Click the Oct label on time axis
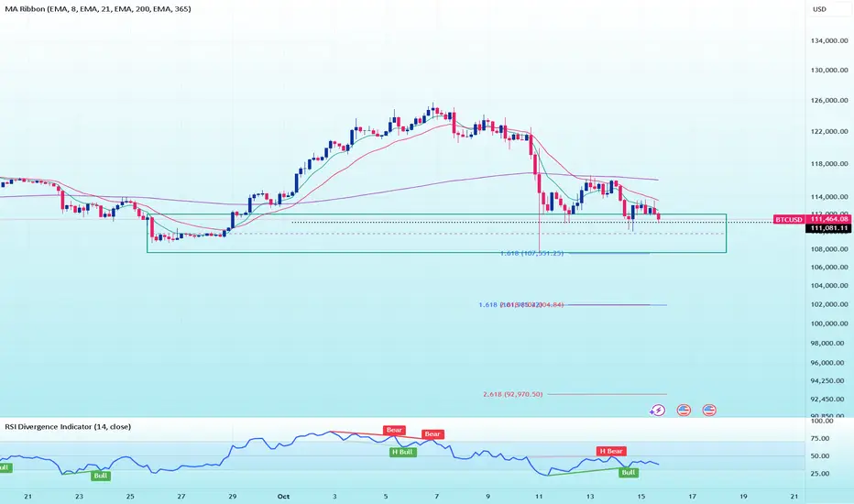The image size is (854, 504). click(x=283, y=497)
